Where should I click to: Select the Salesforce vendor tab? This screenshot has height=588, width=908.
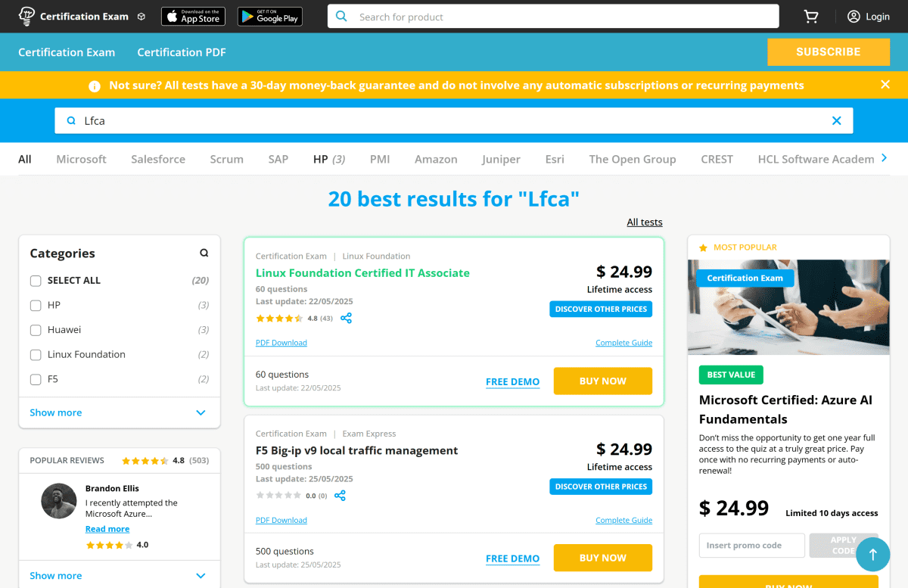(x=158, y=159)
